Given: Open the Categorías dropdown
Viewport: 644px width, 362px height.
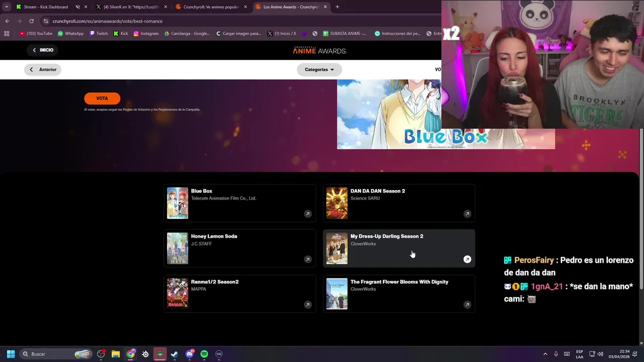Looking at the screenshot, I should (x=319, y=69).
